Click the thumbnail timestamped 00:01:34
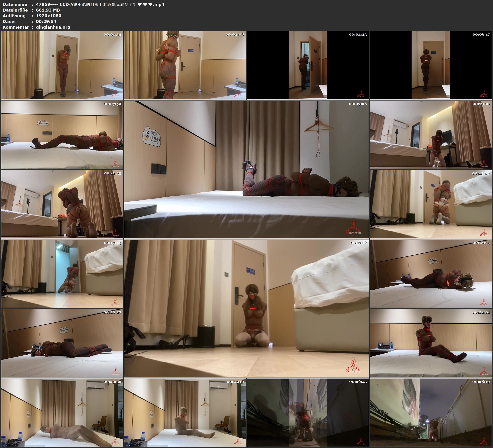The image size is (493, 448). (62, 65)
